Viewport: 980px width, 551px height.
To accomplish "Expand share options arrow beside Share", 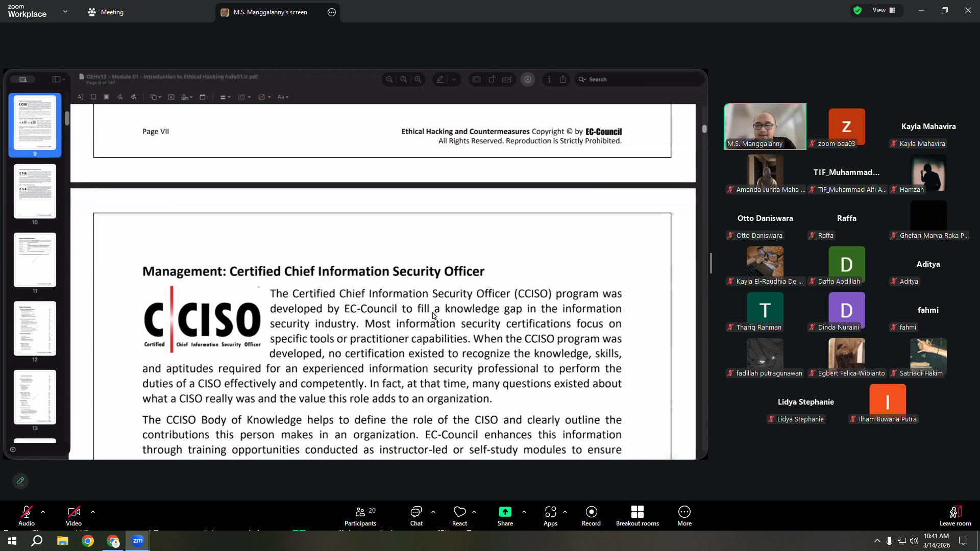I will [524, 512].
